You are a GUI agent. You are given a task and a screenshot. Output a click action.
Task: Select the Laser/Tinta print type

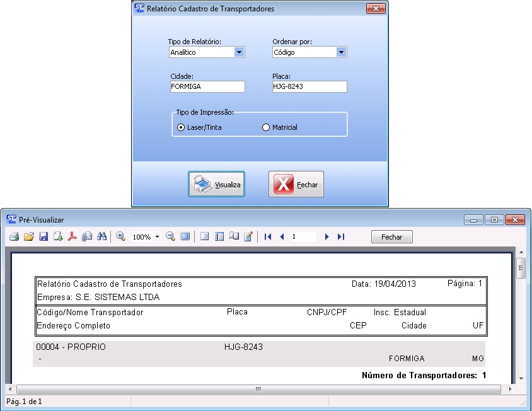181,127
